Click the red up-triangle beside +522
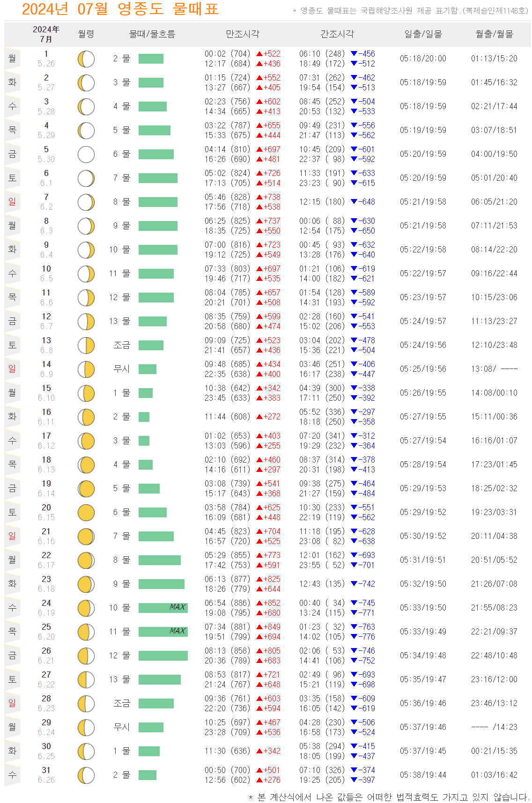 (259, 54)
